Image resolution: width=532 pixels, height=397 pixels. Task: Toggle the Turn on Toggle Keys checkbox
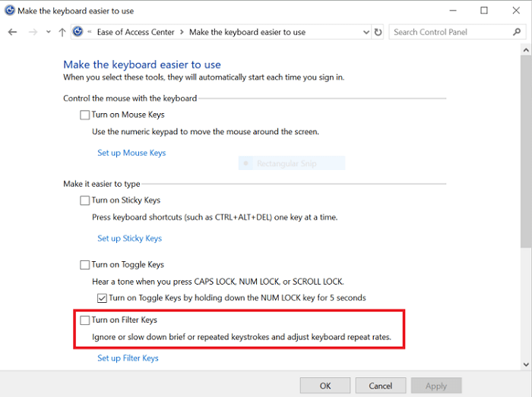[84, 265]
